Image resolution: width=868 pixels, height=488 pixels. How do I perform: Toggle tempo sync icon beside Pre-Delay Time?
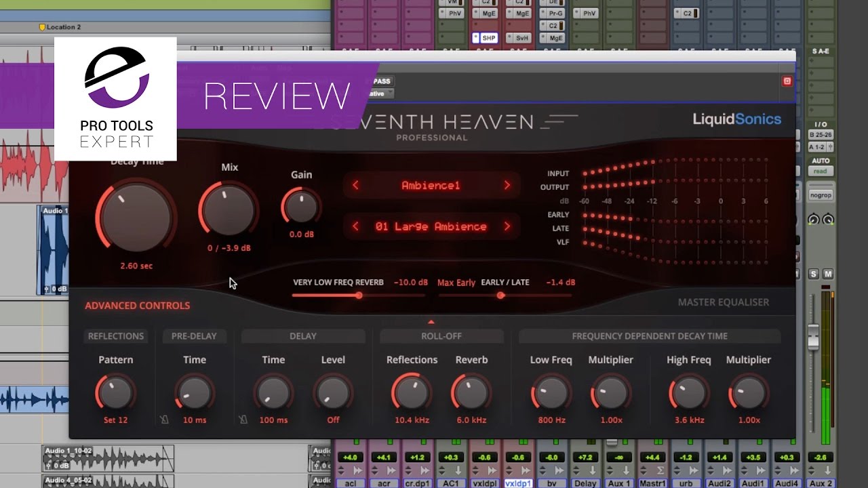[x=163, y=420]
